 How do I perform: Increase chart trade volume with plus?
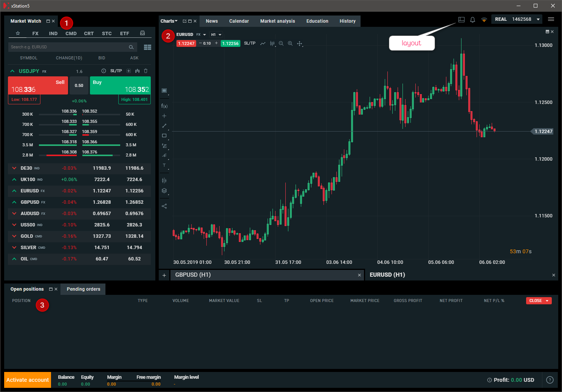pos(216,43)
